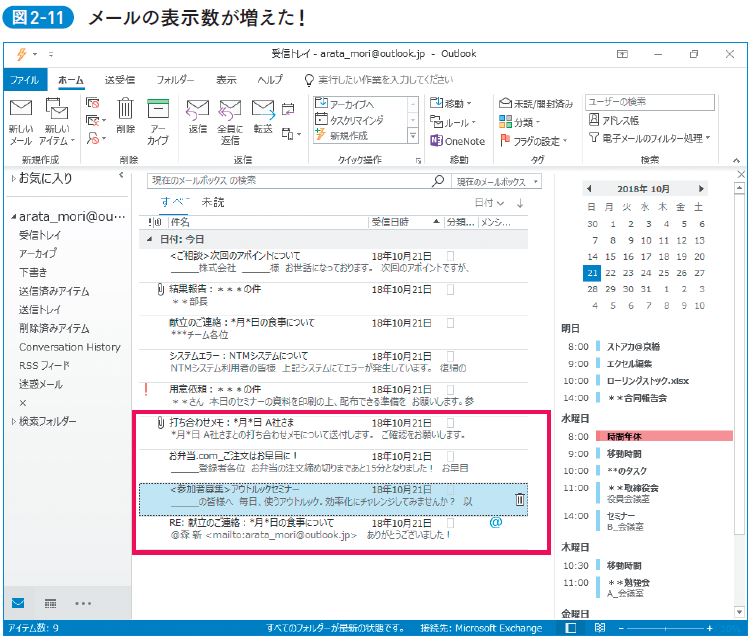This screenshot has width=754, height=642.
Task: Toggle flag checkbox for 用意依頼 mail
Action: click(450, 390)
